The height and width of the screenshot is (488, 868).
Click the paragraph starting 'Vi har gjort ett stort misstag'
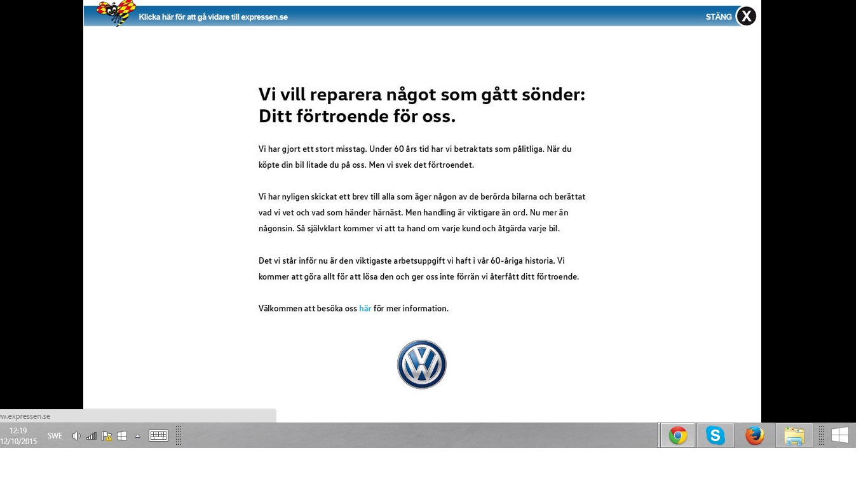pyautogui.click(x=415, y=157)
